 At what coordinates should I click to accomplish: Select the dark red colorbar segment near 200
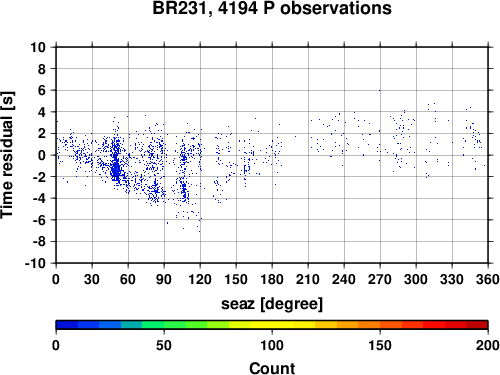(477, 325)
